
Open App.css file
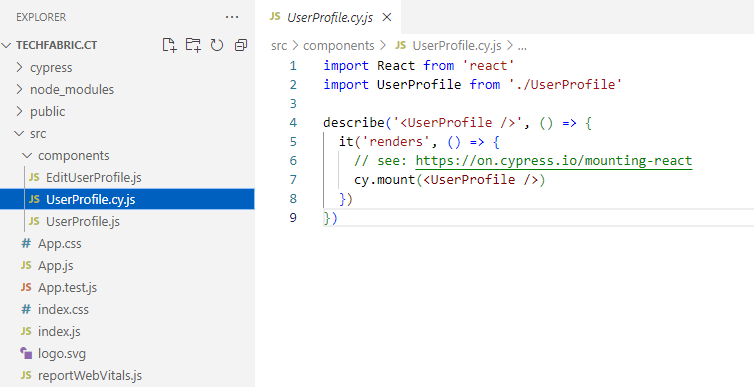(x=127, y=244)
